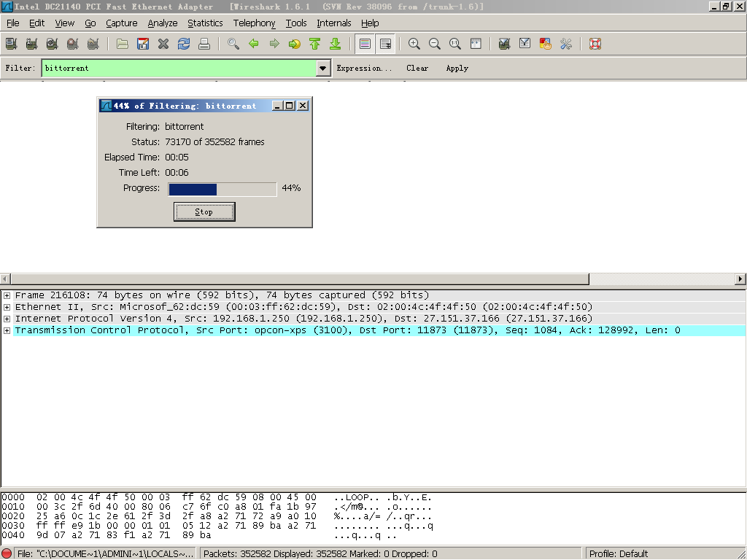Reload this capture file
The height and width of the screenshot is (560, 747).
click(184, 44)
